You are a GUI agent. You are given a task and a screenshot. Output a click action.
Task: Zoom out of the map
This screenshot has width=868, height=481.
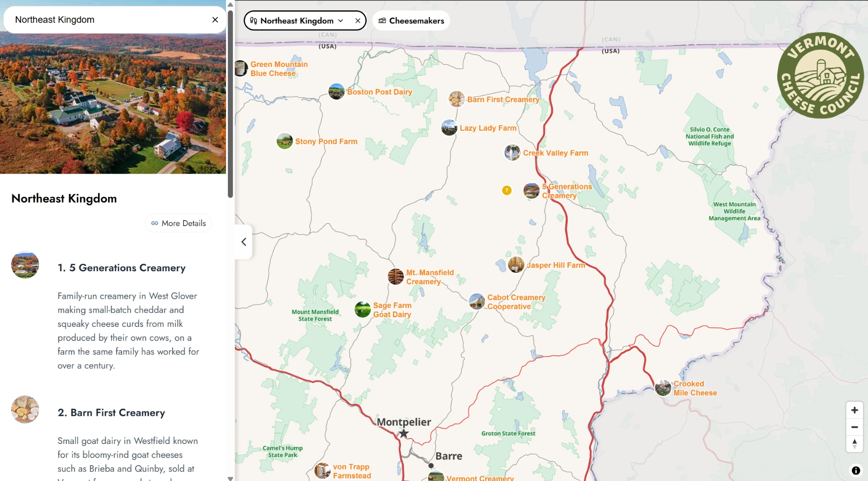tap(854, 427)
